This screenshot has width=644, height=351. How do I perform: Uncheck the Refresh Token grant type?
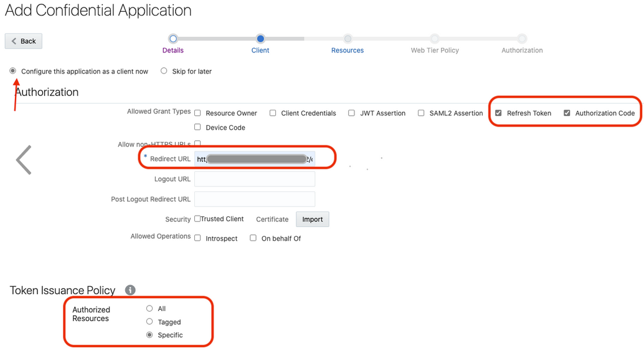(498, 113)
